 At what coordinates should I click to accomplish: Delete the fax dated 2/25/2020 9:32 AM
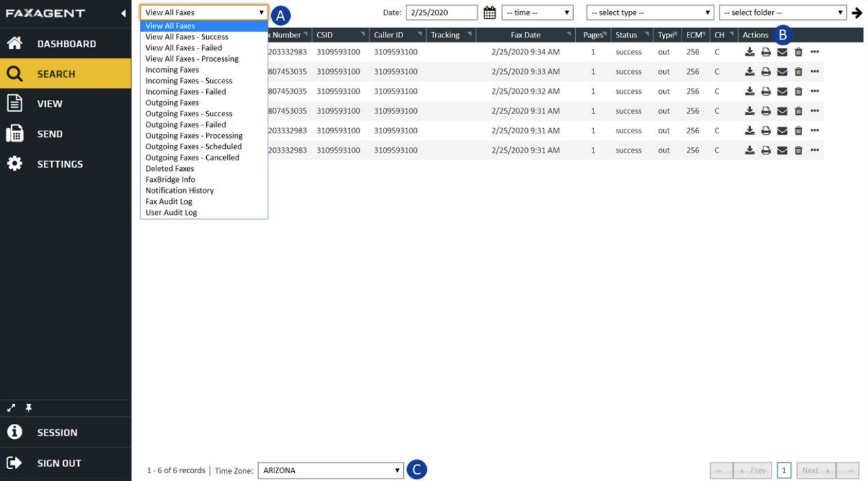[x=798, y=91]
